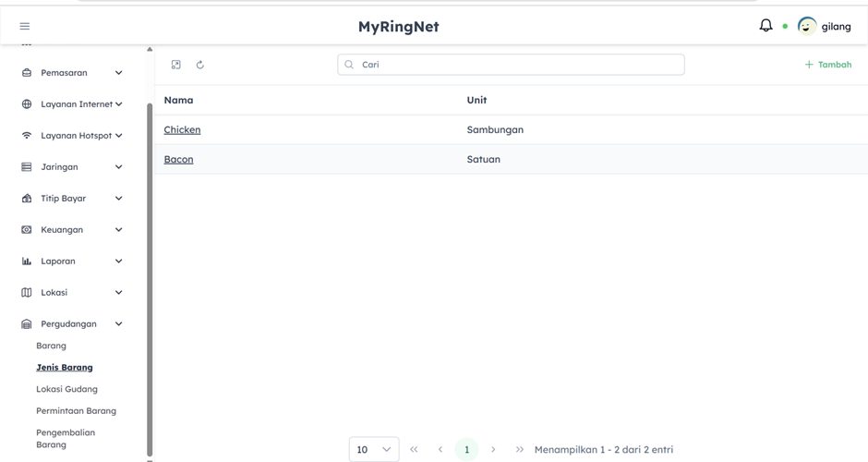The height and width of the screenshot is (462, 868).
Task: Refresh the table with reload icon
Action: coord(200,65)
